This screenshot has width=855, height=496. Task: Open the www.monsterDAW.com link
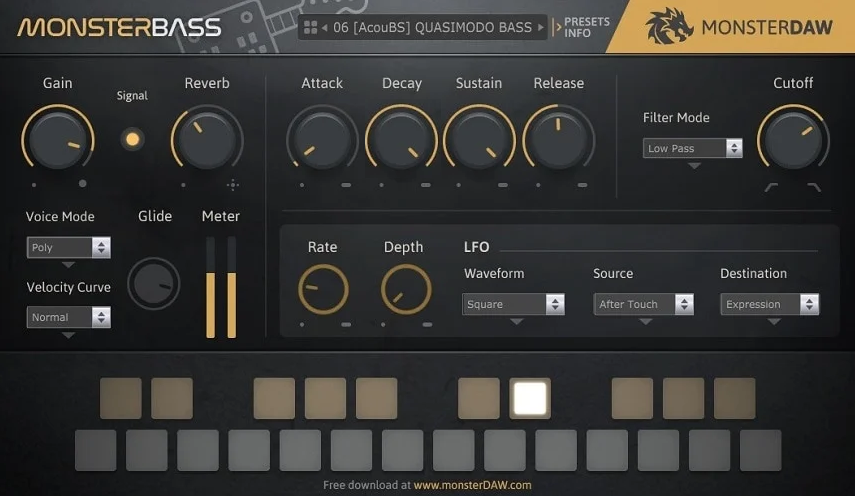(x=472, y=485)
